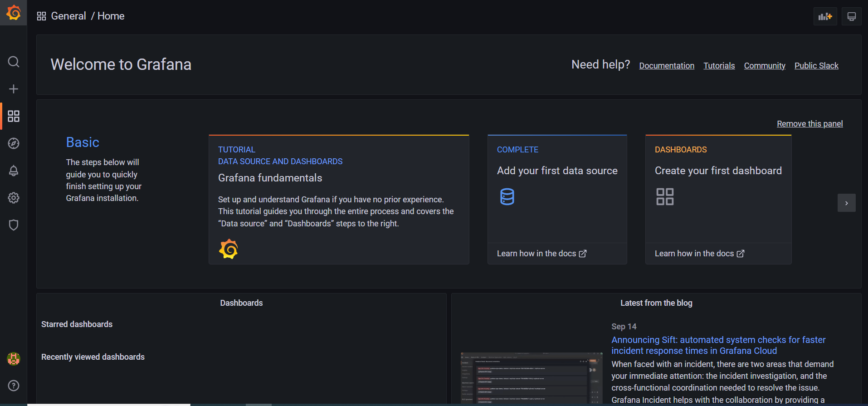The image size is (868, 406).
Task: Click the Dashboards panel title
Action: click(241, 303)
